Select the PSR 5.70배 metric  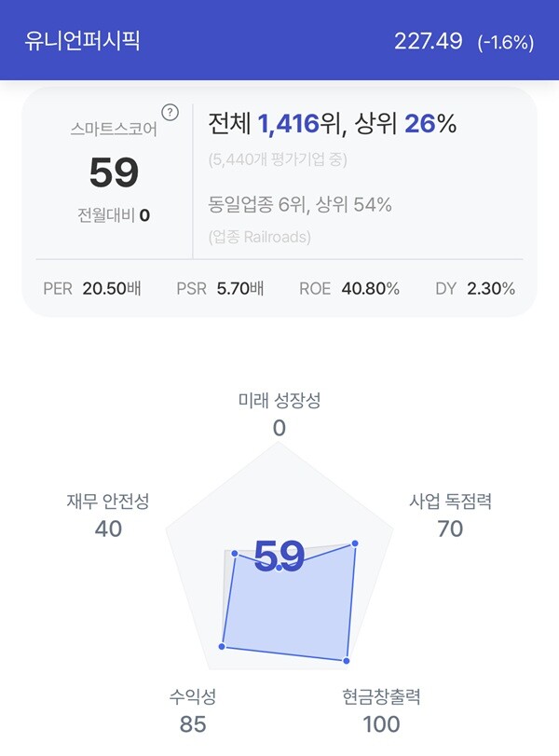[220, 288]
